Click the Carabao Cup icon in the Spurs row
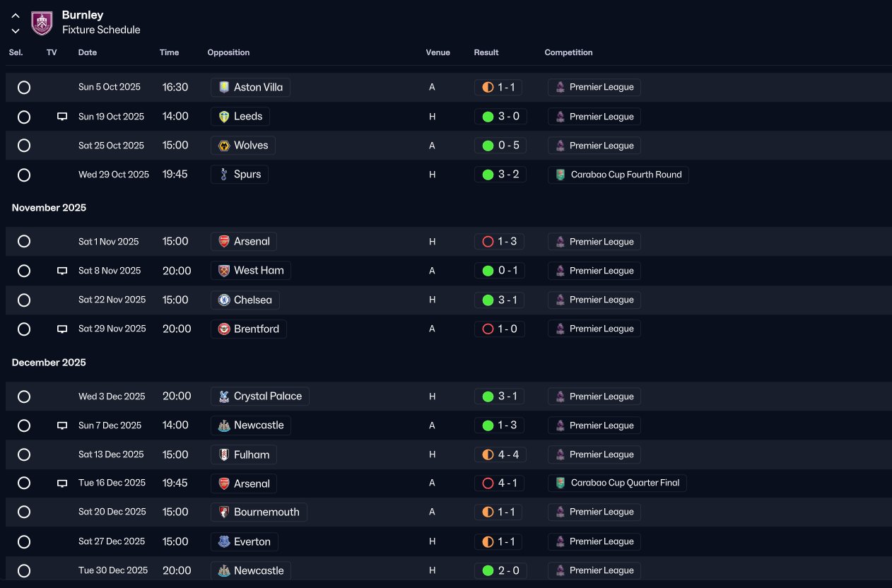This screenshot has width=892, height=588. (561, 175)
